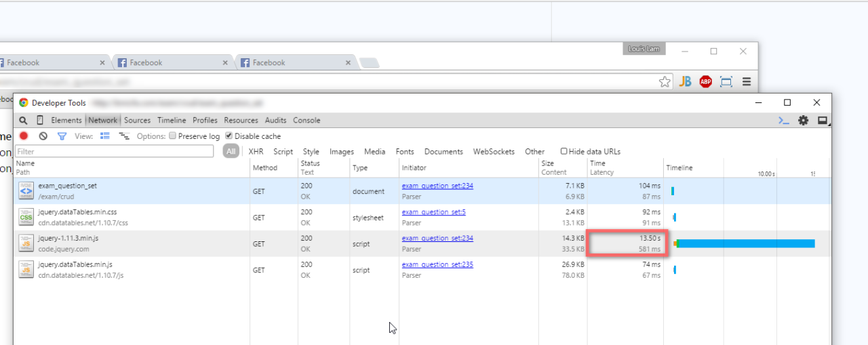Viewport: 868px width, 345px height.
Task: Filter requests by Documents
Action: point(443,152)
